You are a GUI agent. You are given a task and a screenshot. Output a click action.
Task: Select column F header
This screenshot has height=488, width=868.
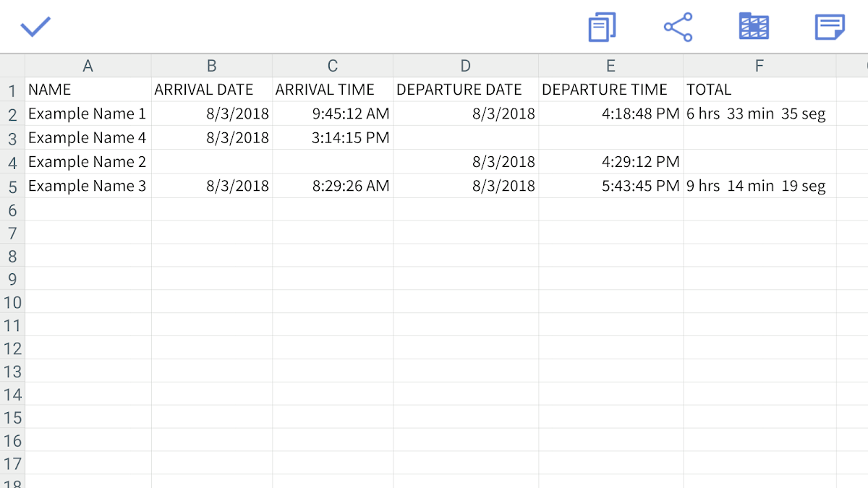(x=759, y=66)
